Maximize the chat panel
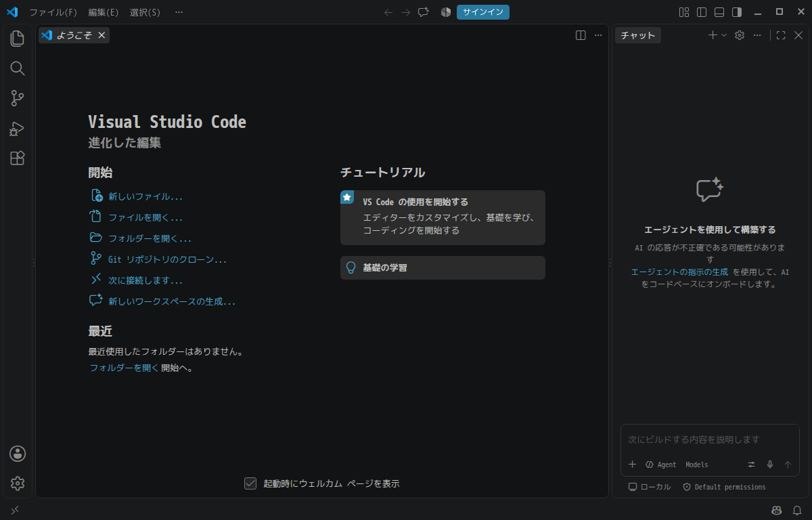The height and width of the screenshot is (520, 812). click(781, 35)
